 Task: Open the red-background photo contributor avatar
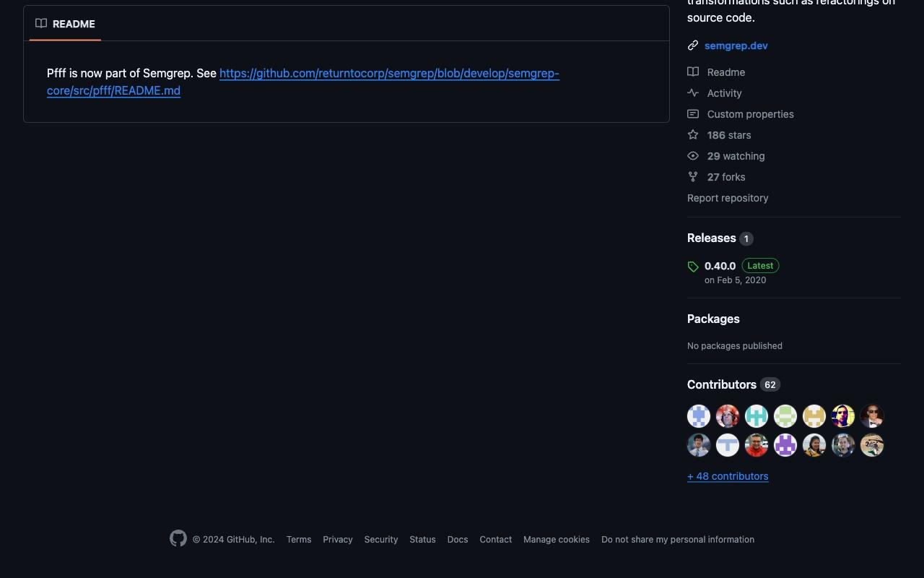pyautogui.click(x=728, y=416)
